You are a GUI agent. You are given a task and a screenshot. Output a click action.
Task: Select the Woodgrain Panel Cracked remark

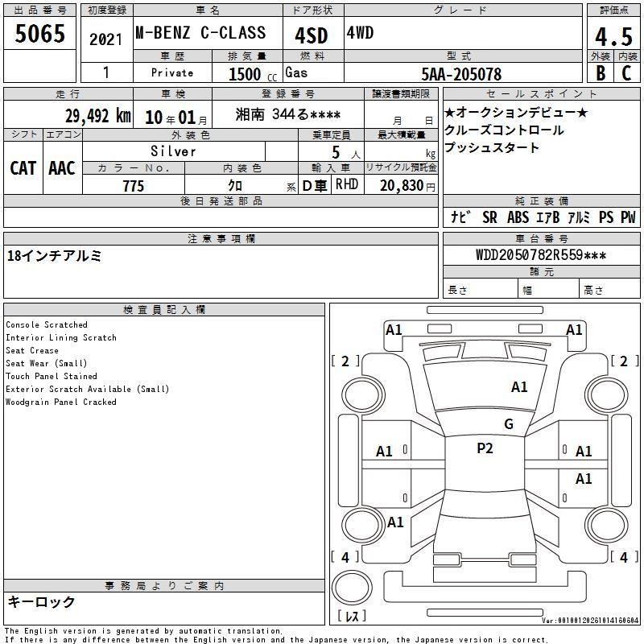[x=61, y=402]
